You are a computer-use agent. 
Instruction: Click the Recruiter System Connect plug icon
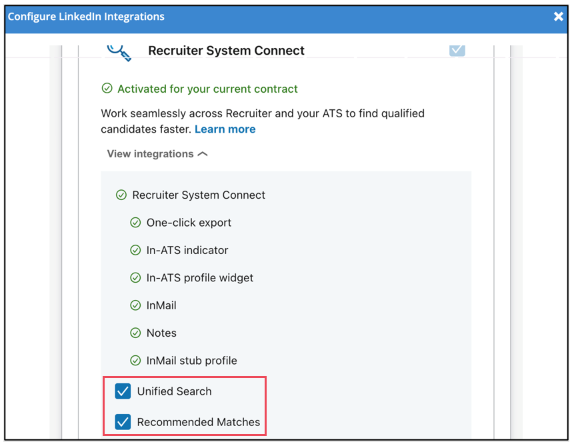pyautogui.click(x=119, y=52)
